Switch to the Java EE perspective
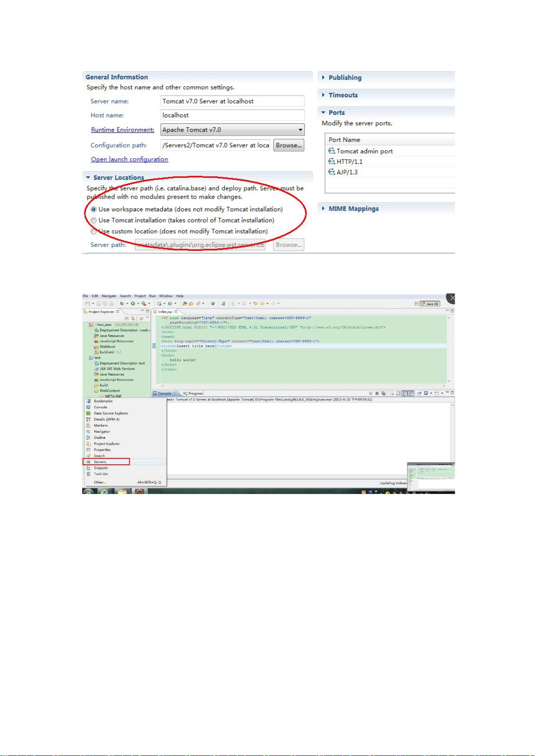This screenshot has height=756, width=535. (430, 304)
